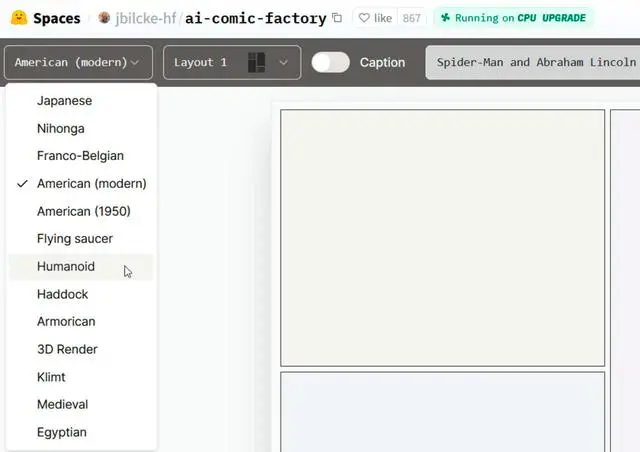Screen dimensions: 640x452
Task: Click the Running on CPU Upgrade badge
Action: pyautogui.click(x=512, y=18)
